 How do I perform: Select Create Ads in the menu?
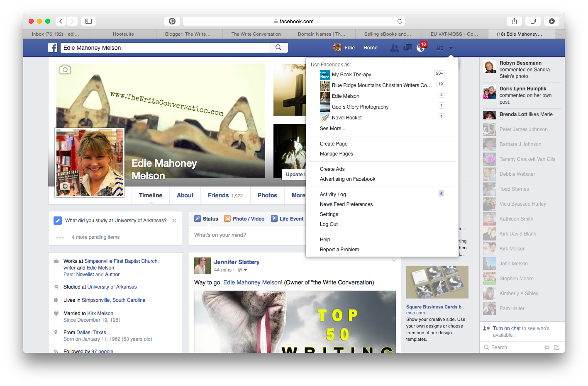[x=332, y=169]
